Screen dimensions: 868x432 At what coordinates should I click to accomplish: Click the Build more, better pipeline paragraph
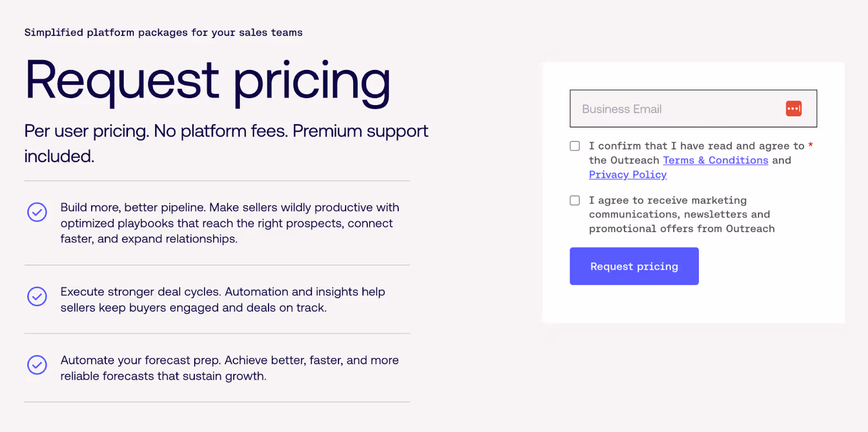click(229, 223)
